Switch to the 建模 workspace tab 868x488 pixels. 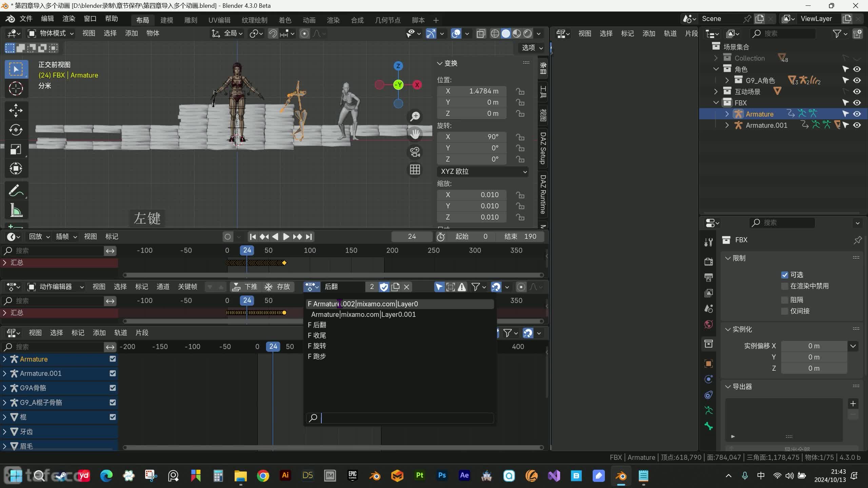tap(166, 20)
